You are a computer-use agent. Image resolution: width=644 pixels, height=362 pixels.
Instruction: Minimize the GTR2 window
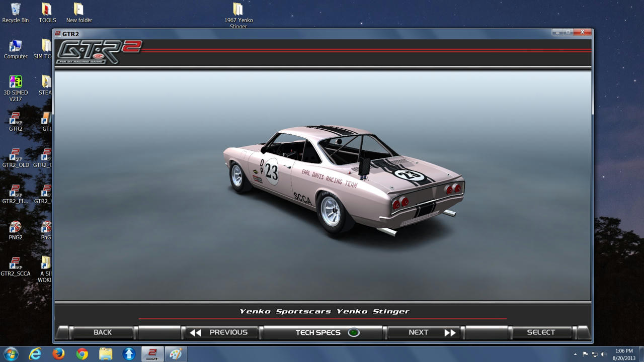tap(557, 32)
